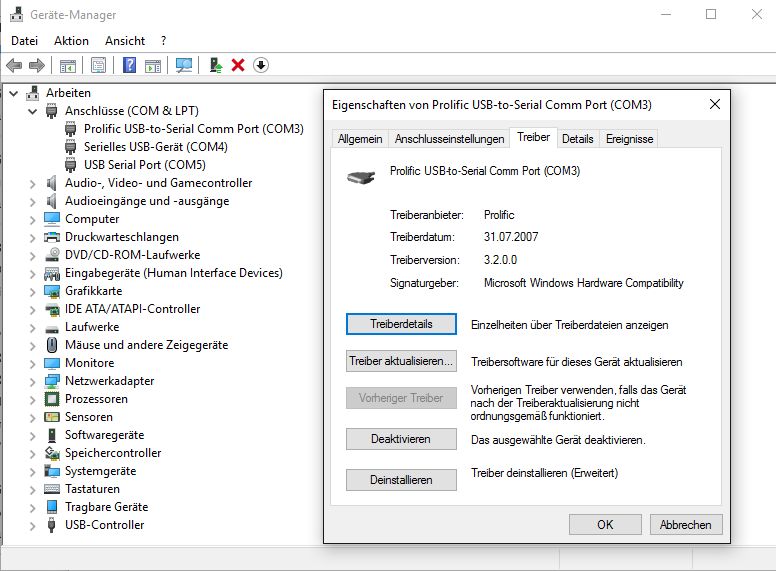Maximize the Geräte-Manager window
The width and height of the screenshot is (776, 571).
point(711,14)
